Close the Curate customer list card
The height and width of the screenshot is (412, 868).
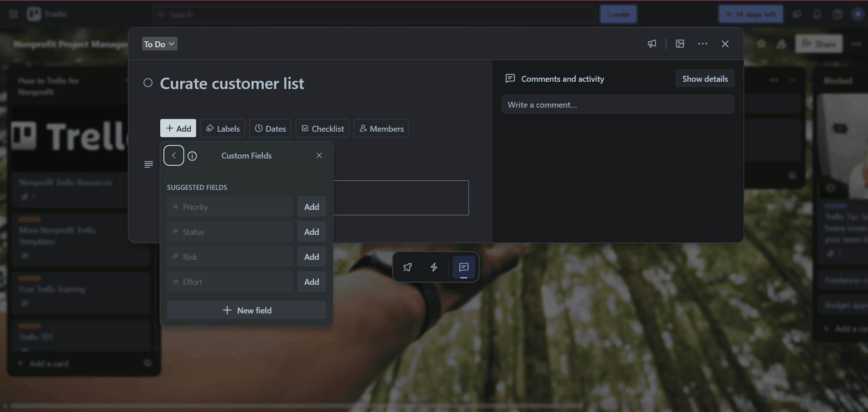coord(725,44)
